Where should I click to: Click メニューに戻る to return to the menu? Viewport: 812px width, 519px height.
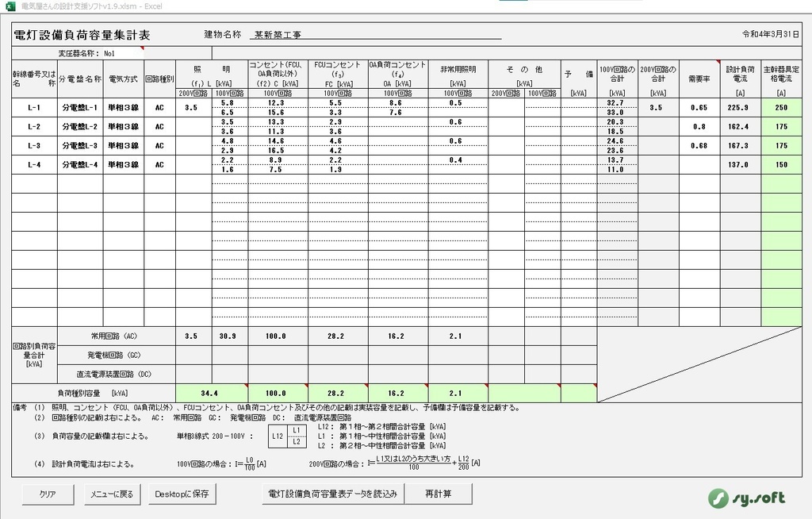click(x=112, y=494)
